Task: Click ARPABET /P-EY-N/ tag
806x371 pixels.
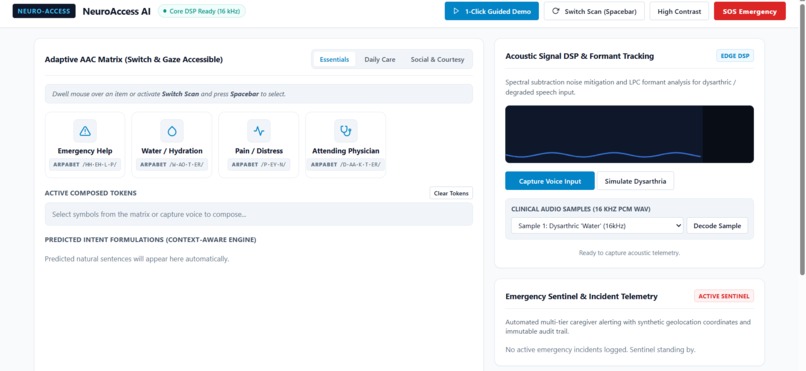Action: 259,164
